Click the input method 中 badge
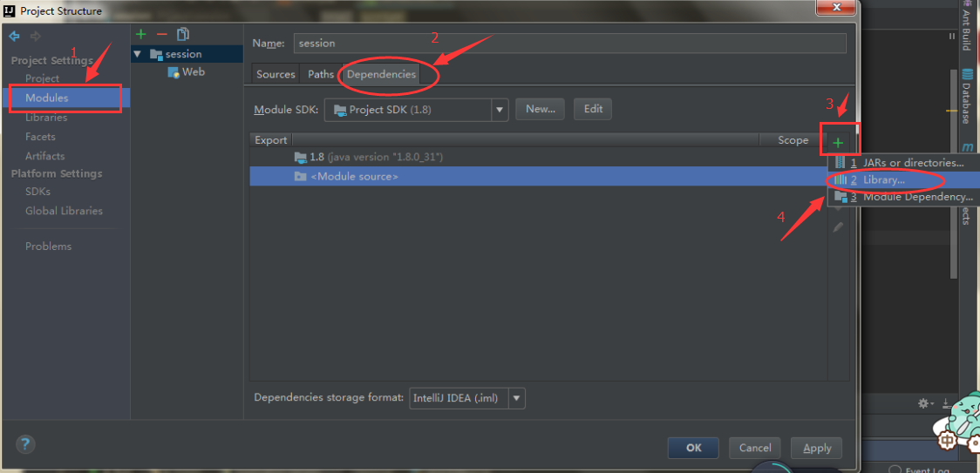Screen dimensions: 980x473 click(948, 441)
